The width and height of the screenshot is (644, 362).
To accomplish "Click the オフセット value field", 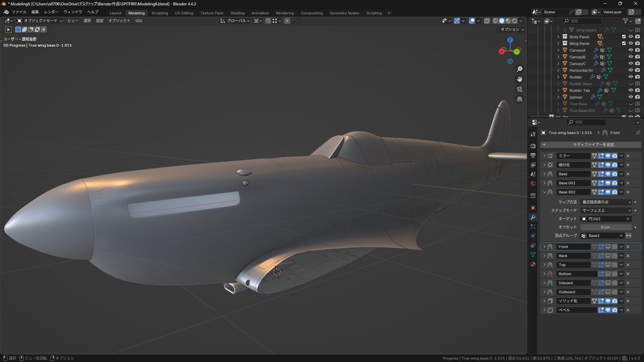I will (606, 227).
